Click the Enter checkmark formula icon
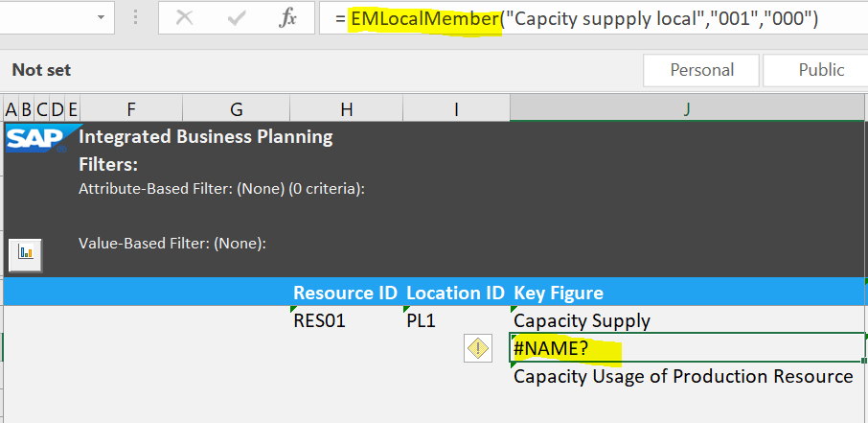The width and height of the screenshot is (868, 423). (236, 19)
